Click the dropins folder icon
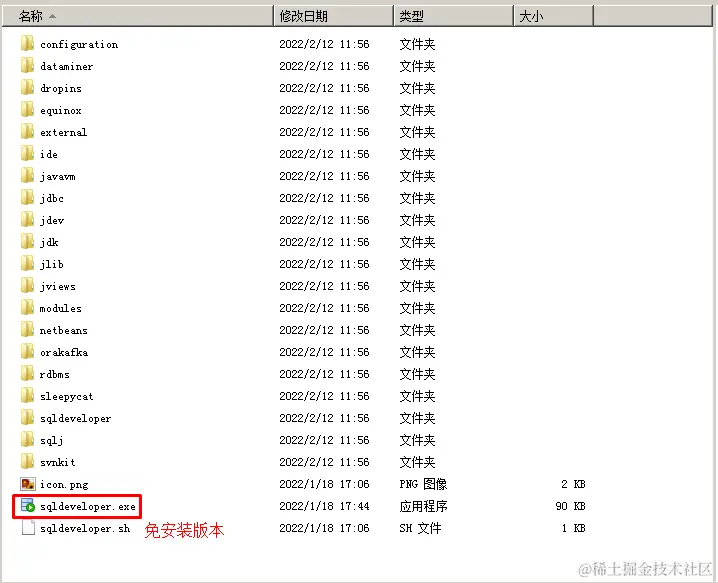Screen dimensions: 718x583 pos(27,87)
